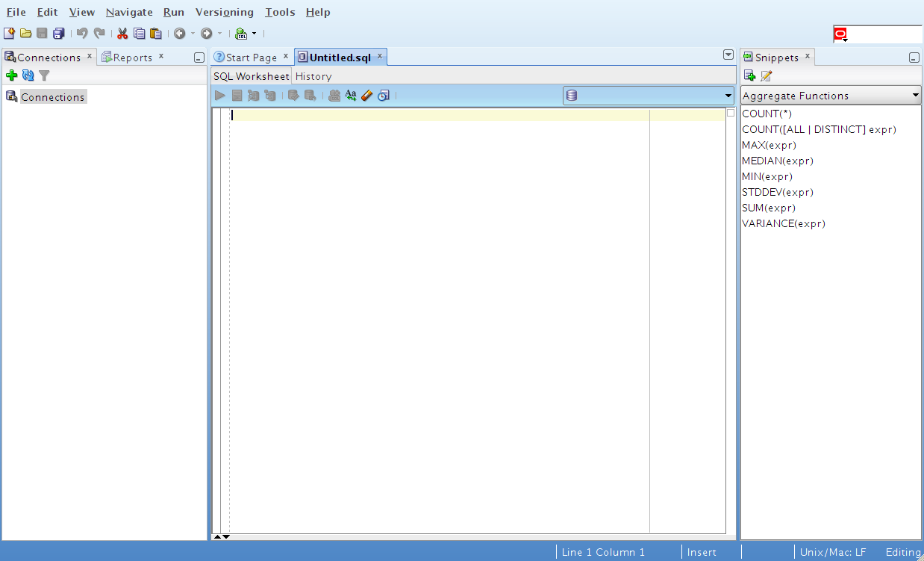The width and height of the screenshot is (924, 561).
Task: Click the Explain Plan icon
Action: [x=253, y=95]
